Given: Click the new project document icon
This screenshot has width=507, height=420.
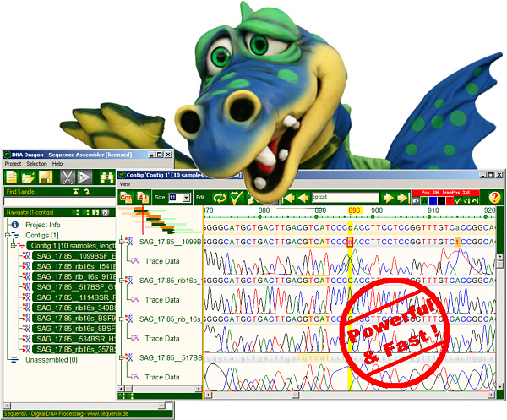Looking at the screenshot, I should point(11,177).
